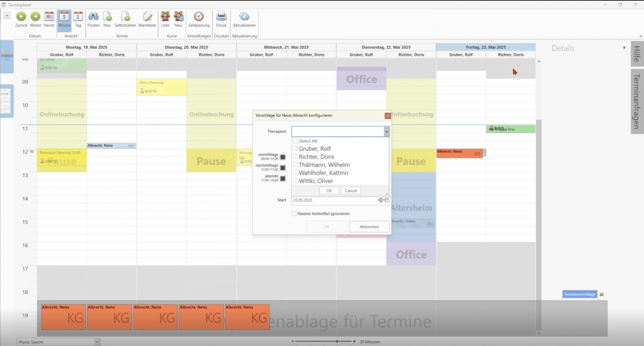The height and width of the screenshot is (346, 644).
Task: Check the Richter, Doris therapist checkbox
Action: (x=295, y=156)
